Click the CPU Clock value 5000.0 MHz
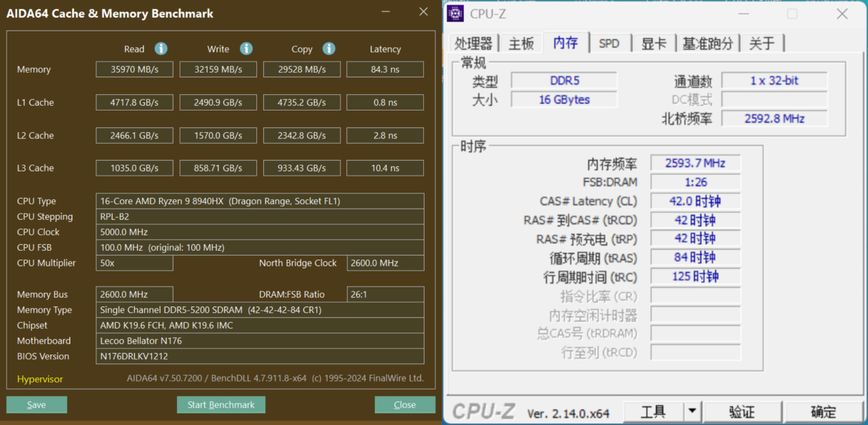868x425 pixels. (260, 232)
